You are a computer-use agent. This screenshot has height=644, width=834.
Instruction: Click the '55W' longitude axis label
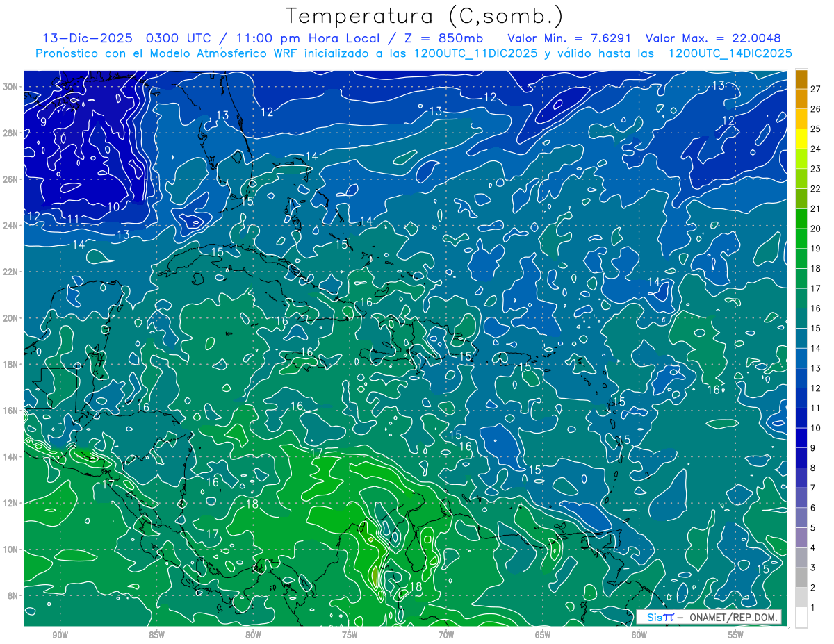coord(736,635)
